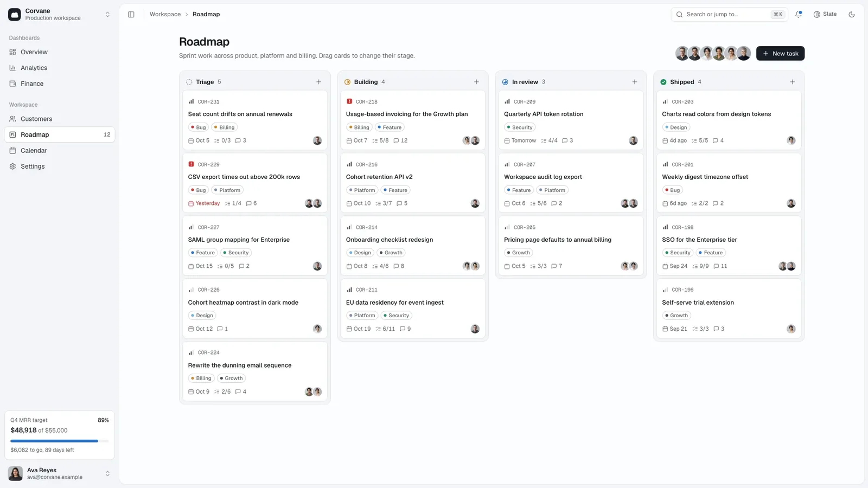Go to the Overview dashboard
868x488 pixels.
pos(60,52)
